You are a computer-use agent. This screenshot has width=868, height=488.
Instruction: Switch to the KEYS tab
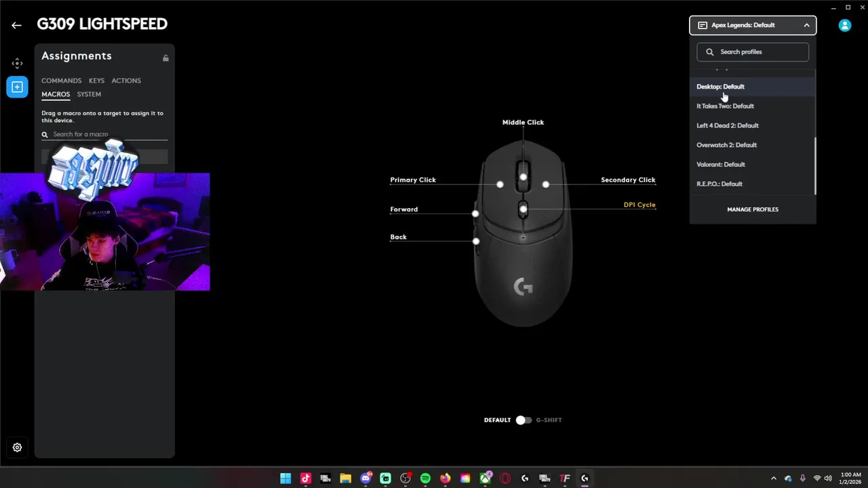[96, 81]
